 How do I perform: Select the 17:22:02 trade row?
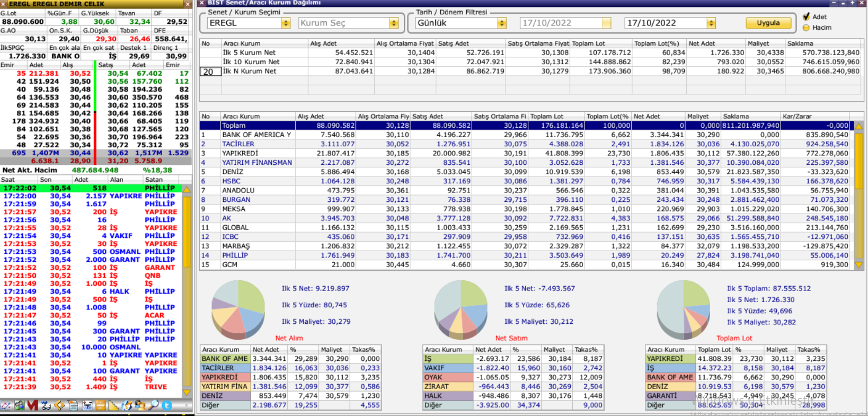[91, 188]
